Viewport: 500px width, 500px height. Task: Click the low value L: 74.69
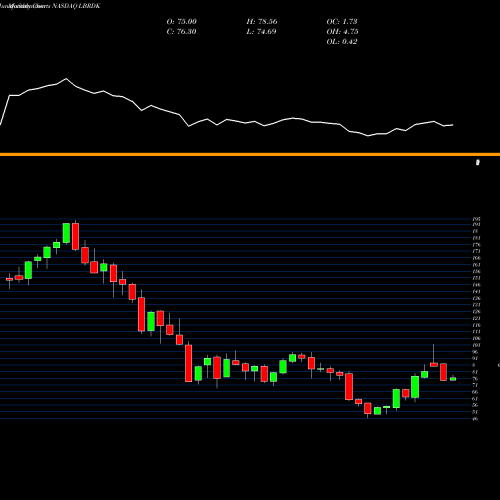click(262, 32)
